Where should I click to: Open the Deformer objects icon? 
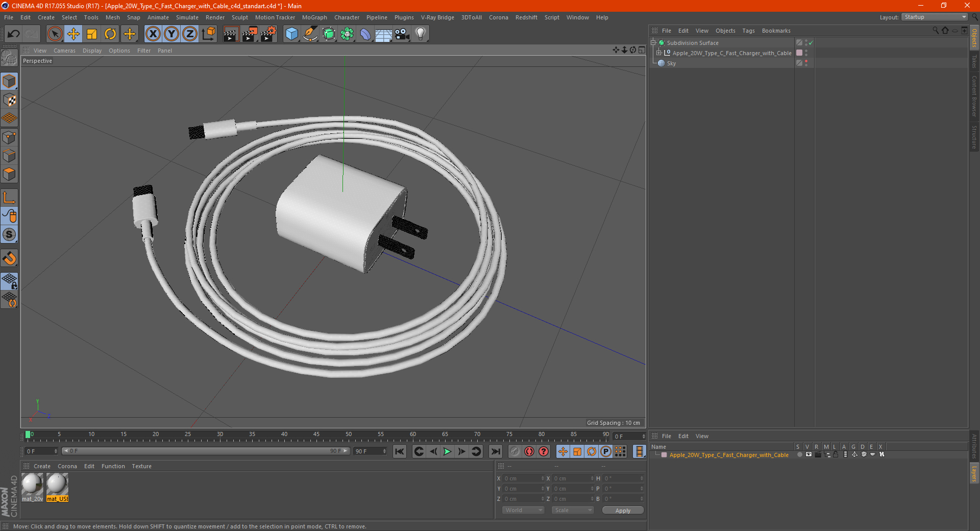tap(365, 34)
